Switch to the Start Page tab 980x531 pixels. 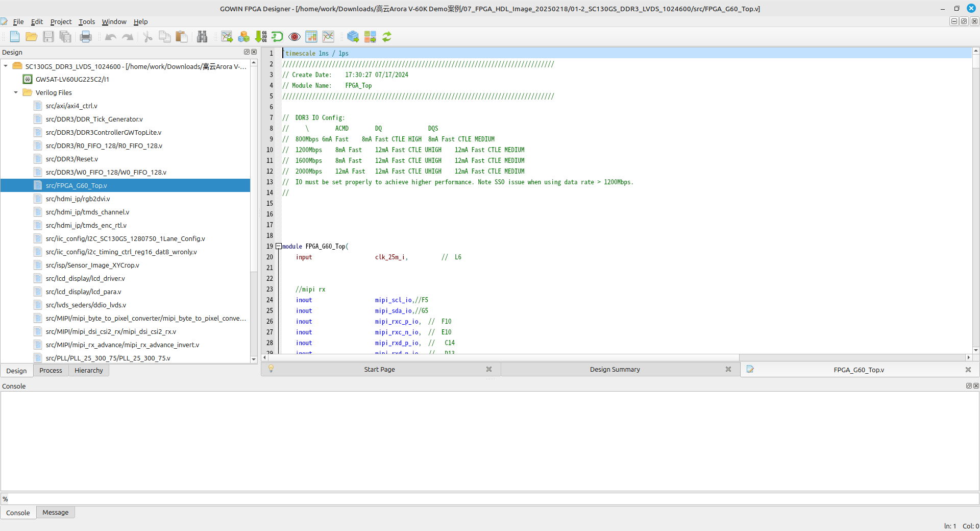[379, 369]
